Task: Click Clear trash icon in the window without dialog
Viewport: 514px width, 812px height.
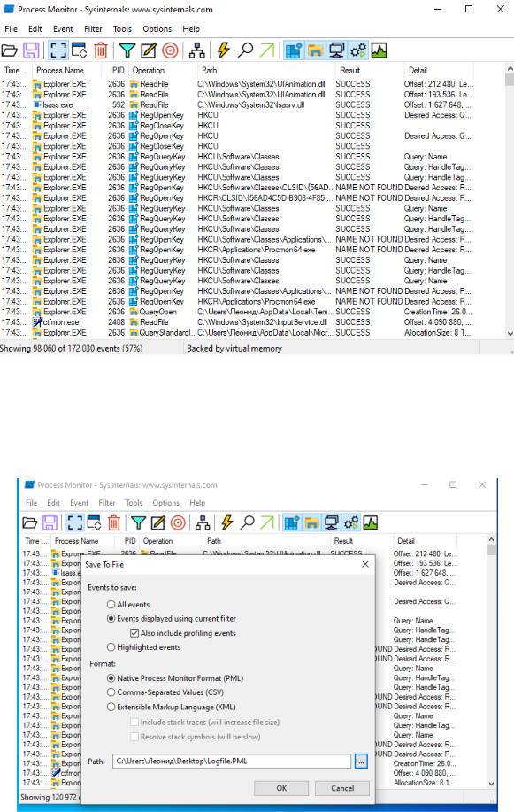Action: (101, 50)
